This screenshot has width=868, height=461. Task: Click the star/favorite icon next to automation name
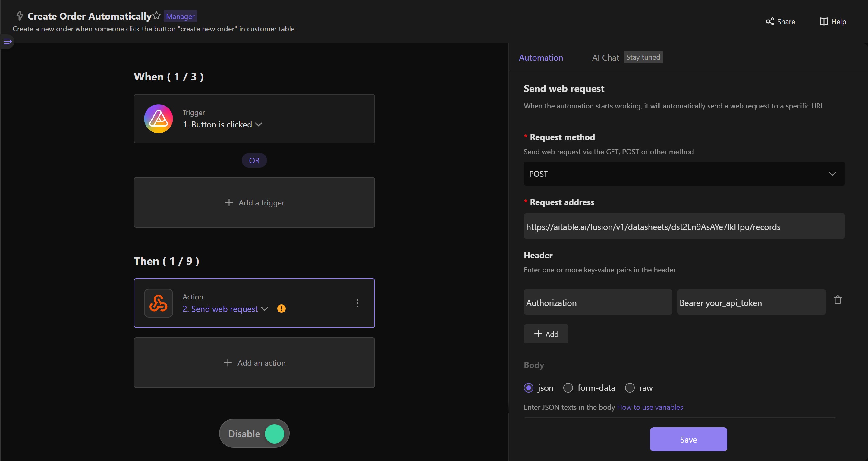click(158, 15)
